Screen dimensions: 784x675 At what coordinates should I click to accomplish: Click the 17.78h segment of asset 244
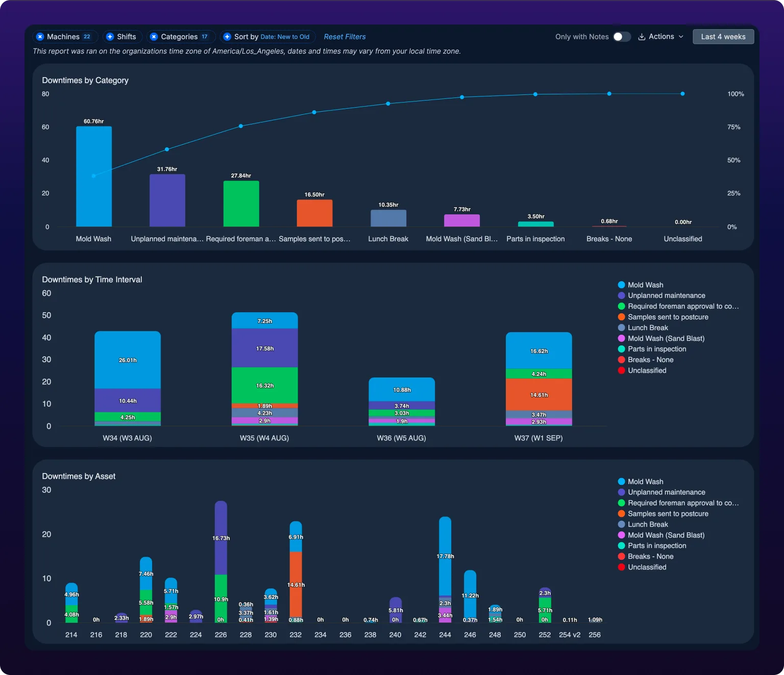coord(445,556)
